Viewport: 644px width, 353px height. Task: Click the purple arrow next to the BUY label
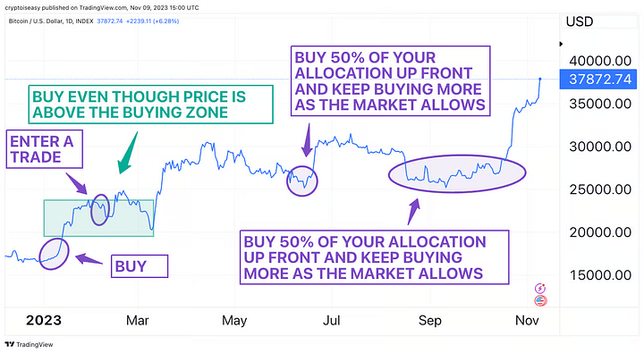[x=89, y=259]
